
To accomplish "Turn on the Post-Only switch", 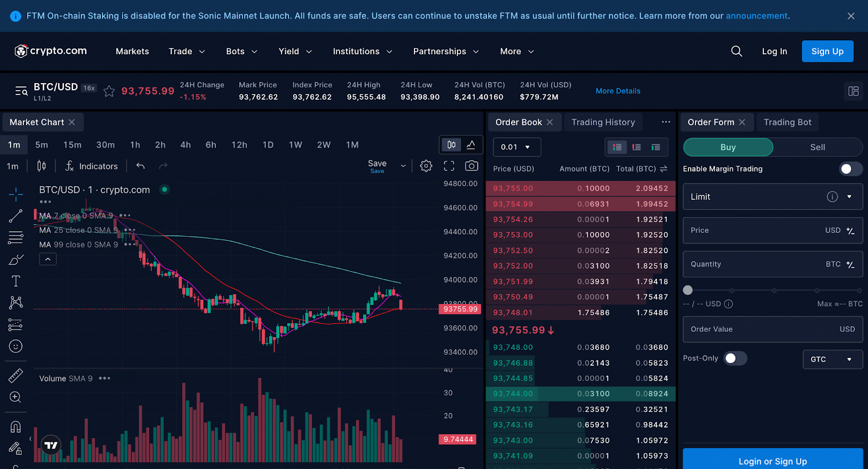I will [x=735, y=358].
